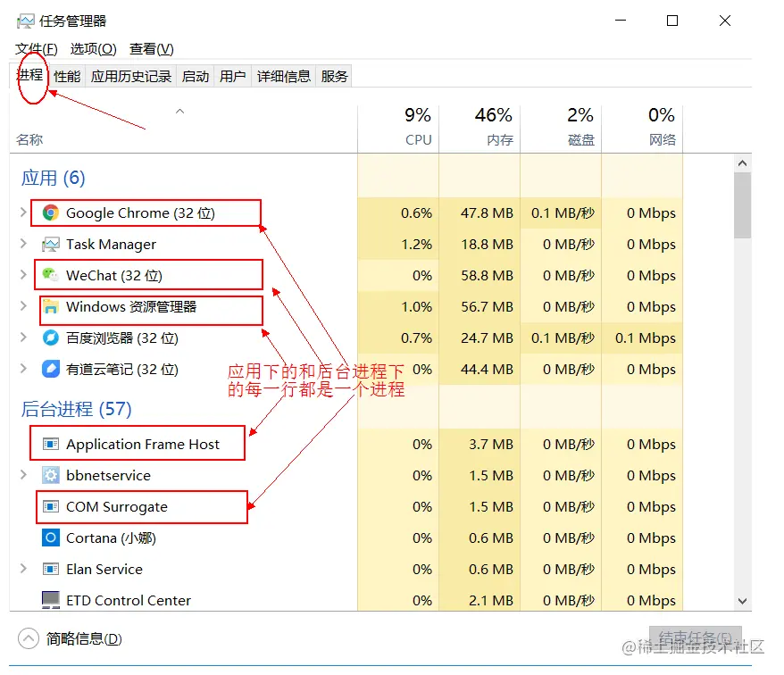Open the 查看(V) menu

pyautogui.click(x=150, y=48)
